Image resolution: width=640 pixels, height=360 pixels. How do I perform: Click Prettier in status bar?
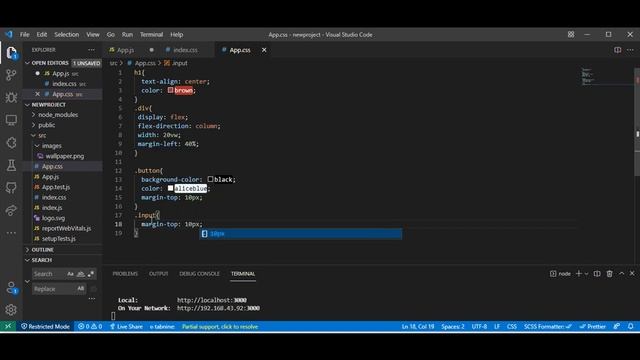593,326
